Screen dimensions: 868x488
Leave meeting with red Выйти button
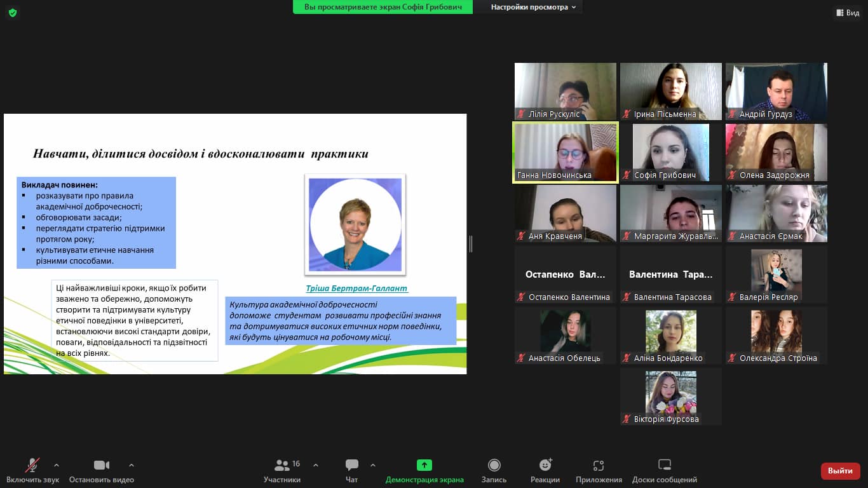click(x=840, y=471)
